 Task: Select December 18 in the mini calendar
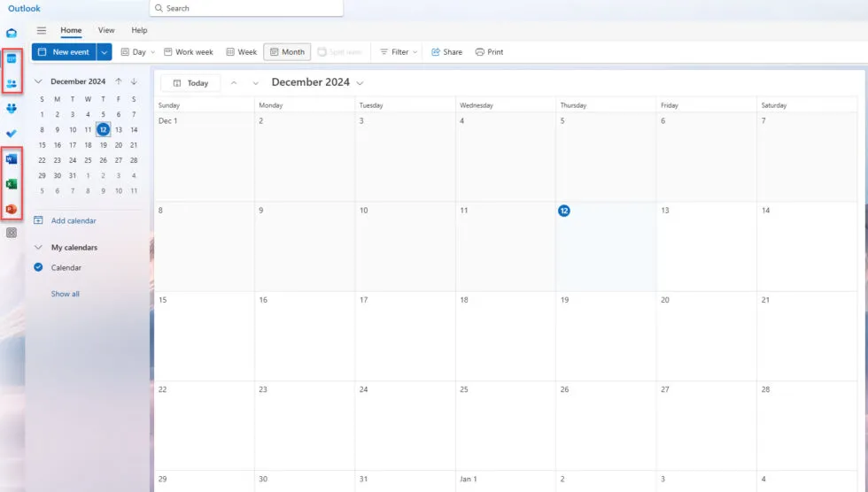(x=88, y=145)
